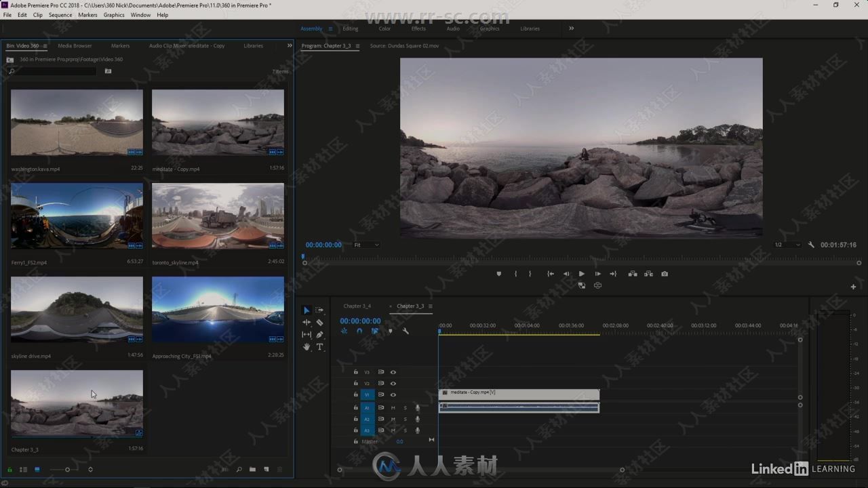Click Mark In bracket button
868x488 pixels.
[x=515, y=274]
